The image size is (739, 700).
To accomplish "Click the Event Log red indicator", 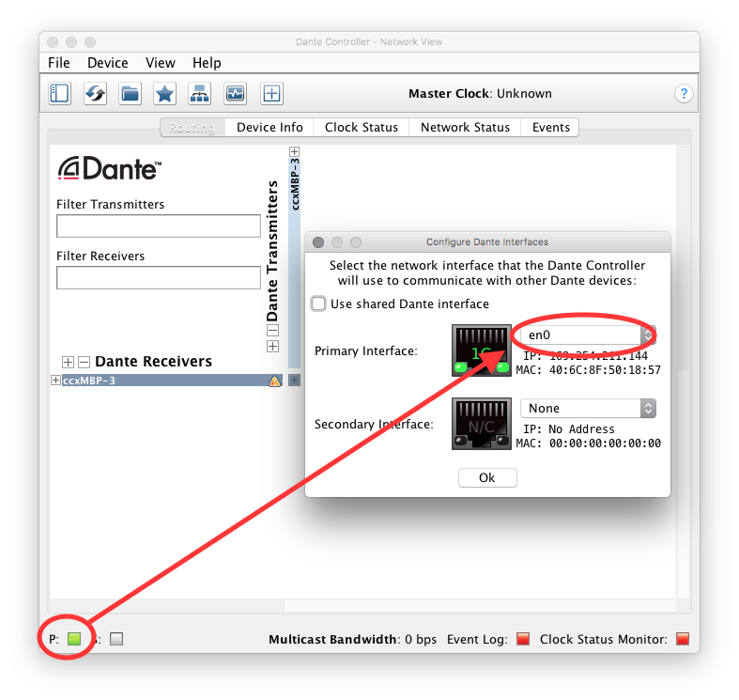I will (523, 639).
